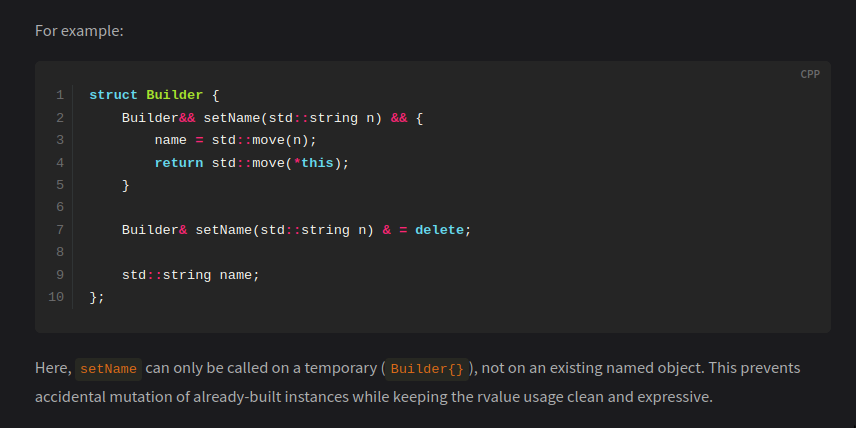Screen dimensions: 856x428
Task: Click the 'return' keyword
Action: 179,163
